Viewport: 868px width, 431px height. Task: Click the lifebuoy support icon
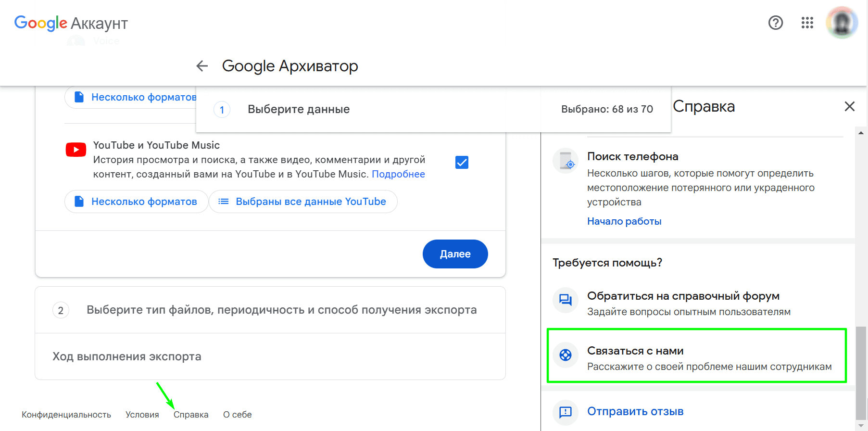point(566,355)
